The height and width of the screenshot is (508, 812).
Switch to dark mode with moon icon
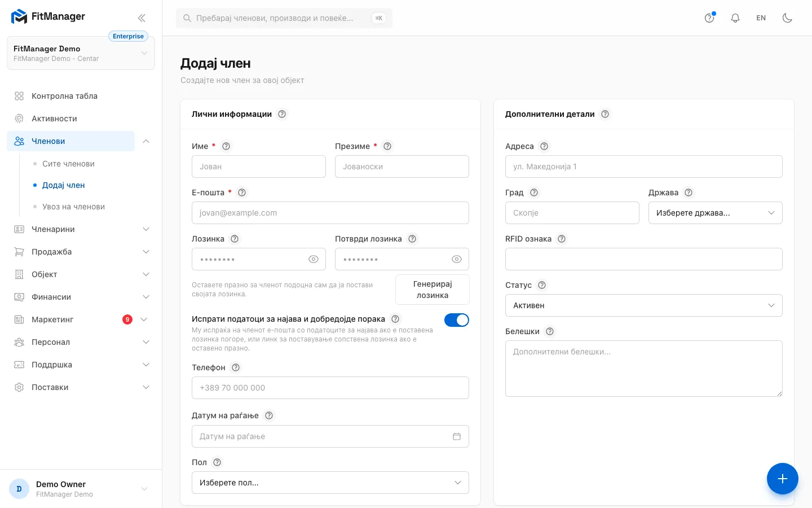click(787, 18)
